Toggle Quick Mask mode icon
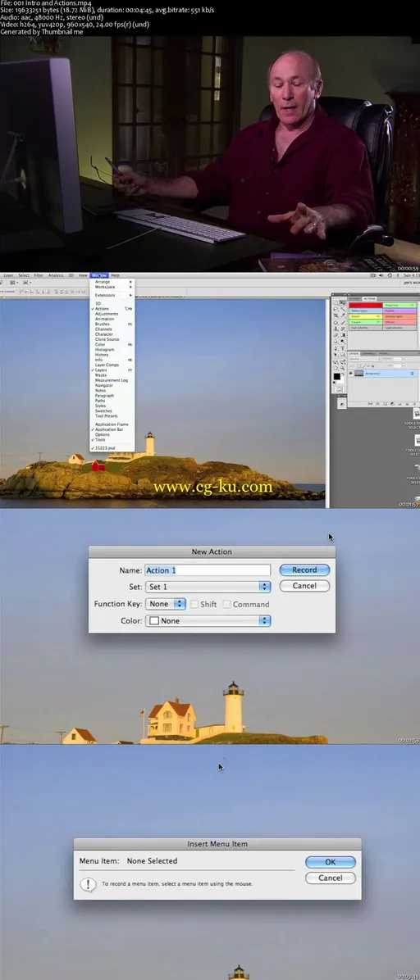The height and width of the screenshot is (980, 420). [340, 388]
